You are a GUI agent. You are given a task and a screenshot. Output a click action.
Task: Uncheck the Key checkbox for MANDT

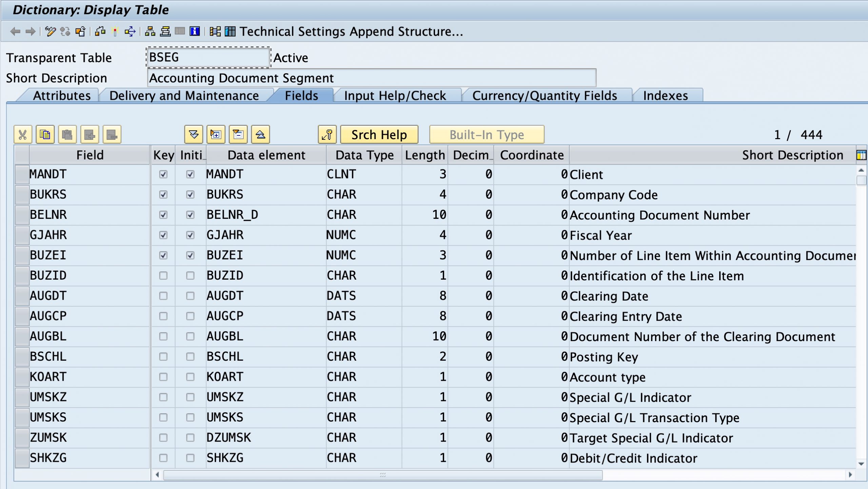(x=164, y=174)
